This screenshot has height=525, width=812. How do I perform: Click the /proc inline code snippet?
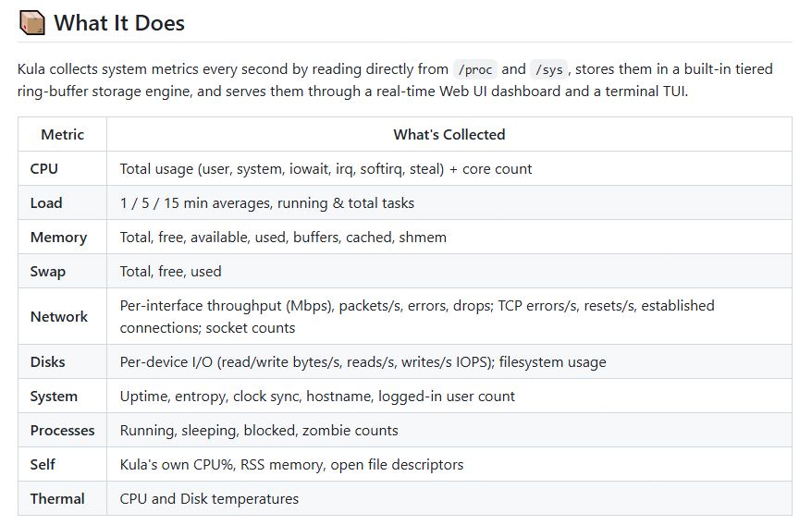pos(475,69)
